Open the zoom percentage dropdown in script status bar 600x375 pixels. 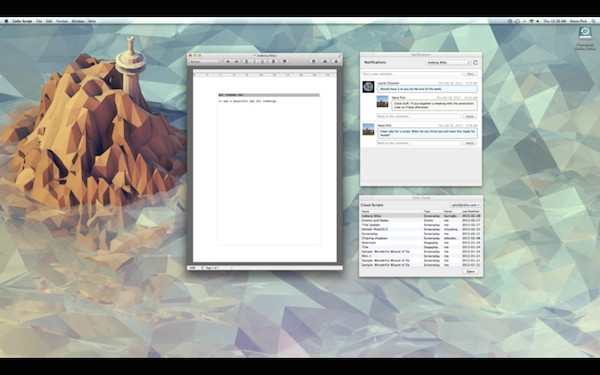[196, 268]
